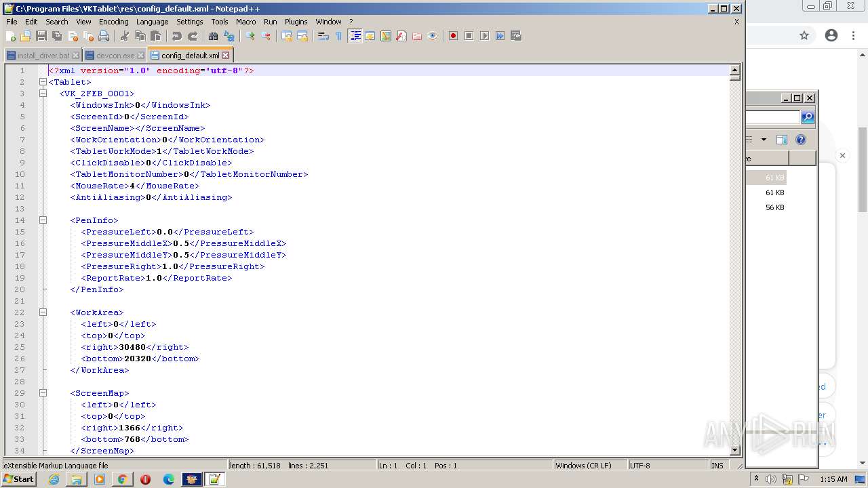Switch to devcon.exe tab
868x488 pixels.
pyautogui.click(x=115, y=56)
